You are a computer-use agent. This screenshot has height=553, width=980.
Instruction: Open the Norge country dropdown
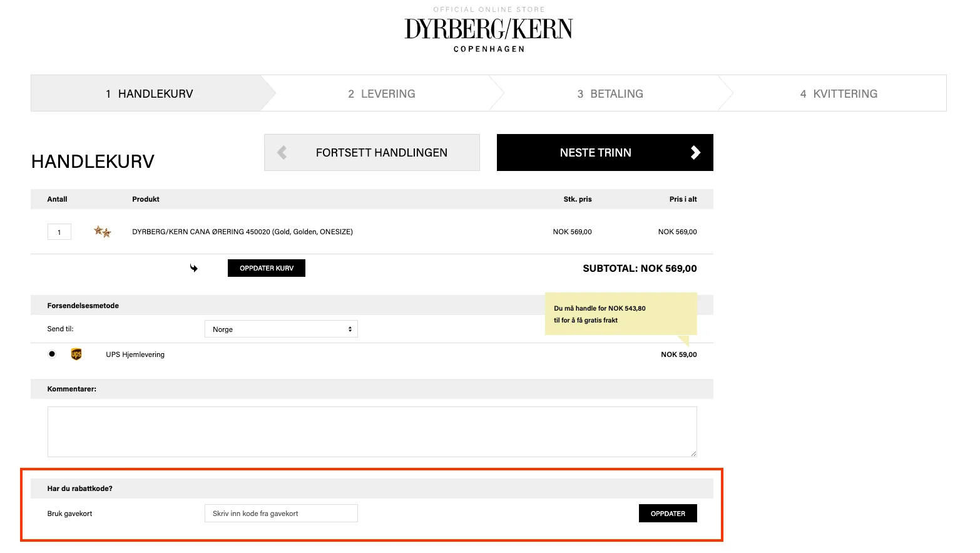(281, 329)
